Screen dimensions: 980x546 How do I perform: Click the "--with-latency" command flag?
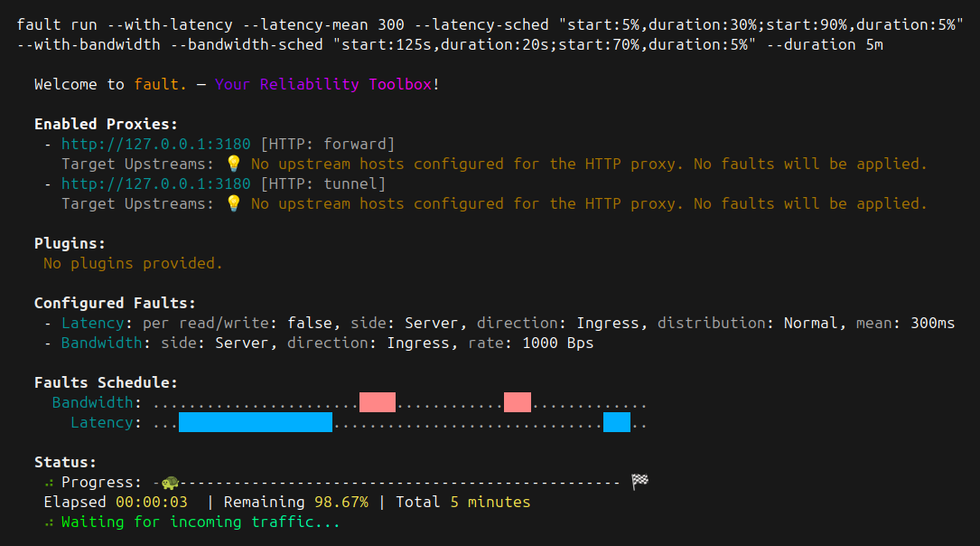[x=170, y=25]
